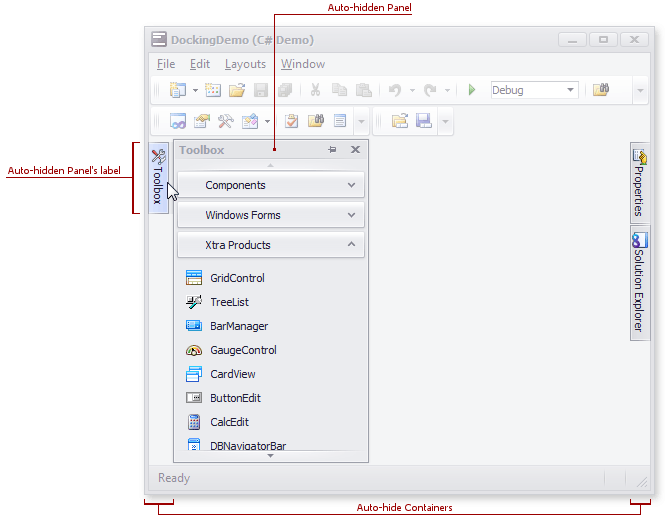The width and height of the screenshot is (665, 517).
Task: Click the Properties Window toolbar icon
Action: pos(202,121)
